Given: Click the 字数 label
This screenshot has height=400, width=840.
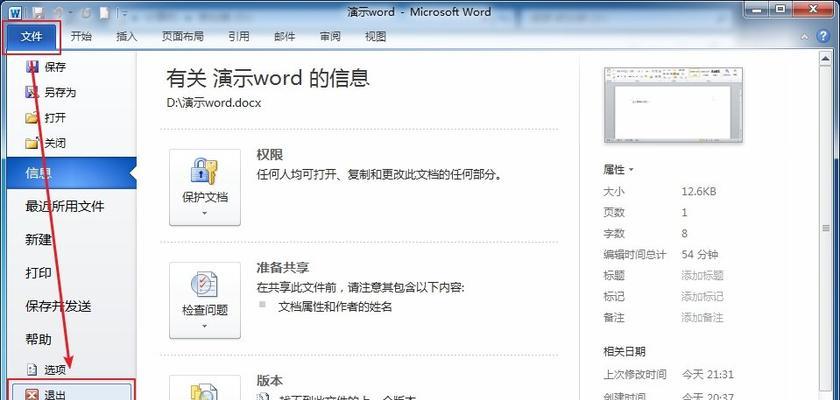Looking at the screenshot, I should [614, 233].
